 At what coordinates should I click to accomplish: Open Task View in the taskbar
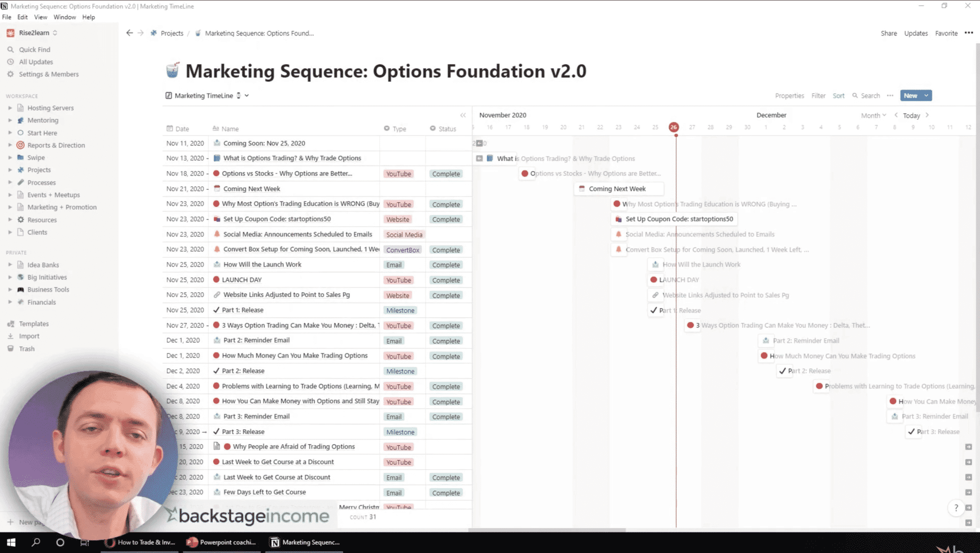(84, 542)
